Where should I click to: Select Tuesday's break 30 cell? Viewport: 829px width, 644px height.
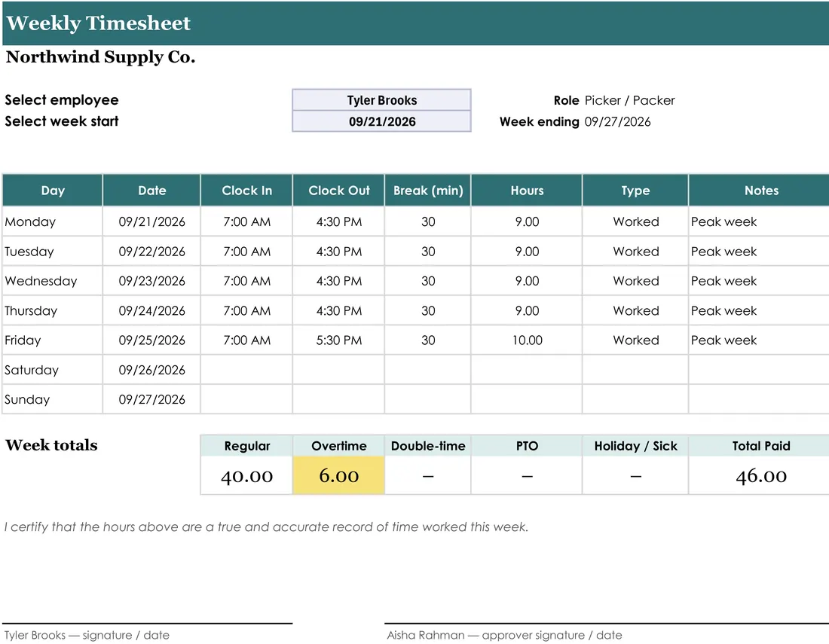coord(428,251)
